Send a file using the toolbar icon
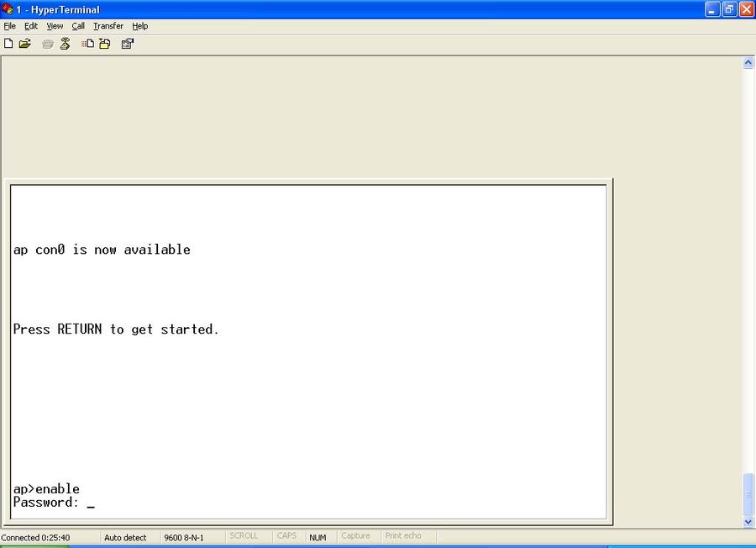 [87, 43]
